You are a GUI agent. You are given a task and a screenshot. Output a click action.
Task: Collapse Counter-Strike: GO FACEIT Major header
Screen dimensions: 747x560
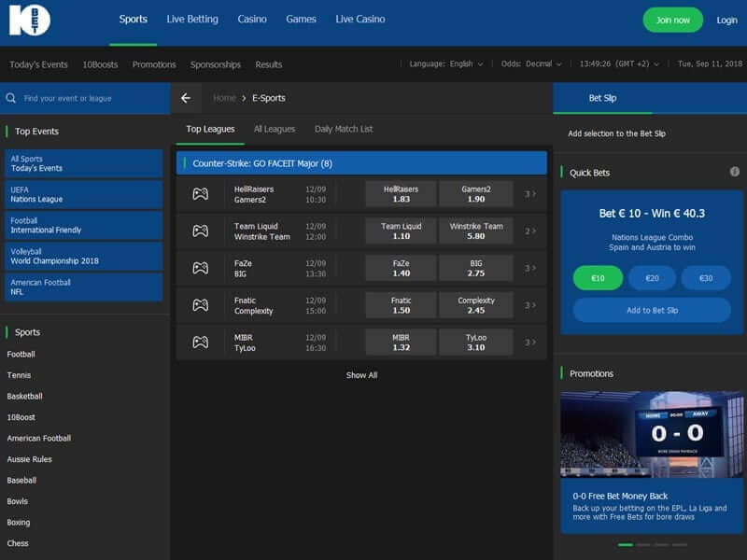pos(361,163)
